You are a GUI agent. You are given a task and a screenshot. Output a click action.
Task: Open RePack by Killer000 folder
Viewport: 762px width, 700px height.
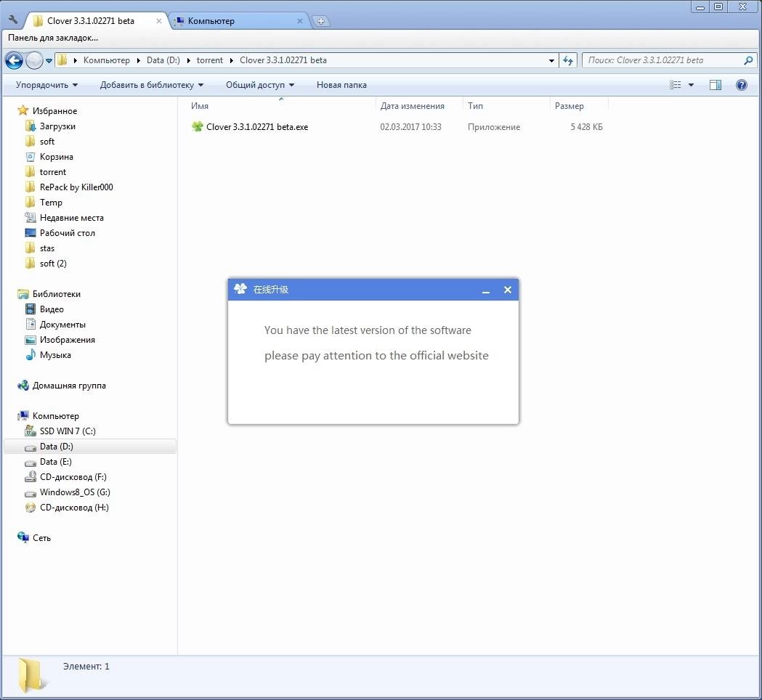coord(76,187)
